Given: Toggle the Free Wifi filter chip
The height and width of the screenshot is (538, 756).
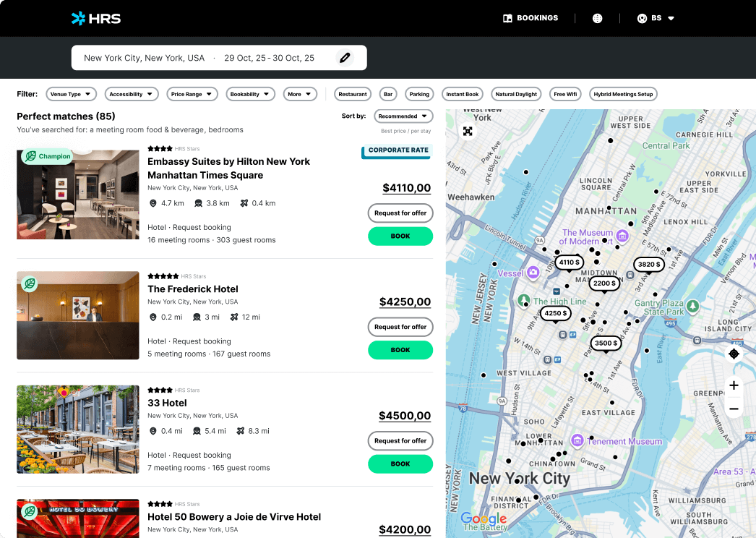Looking at the screenshot, I should (565, 94).
